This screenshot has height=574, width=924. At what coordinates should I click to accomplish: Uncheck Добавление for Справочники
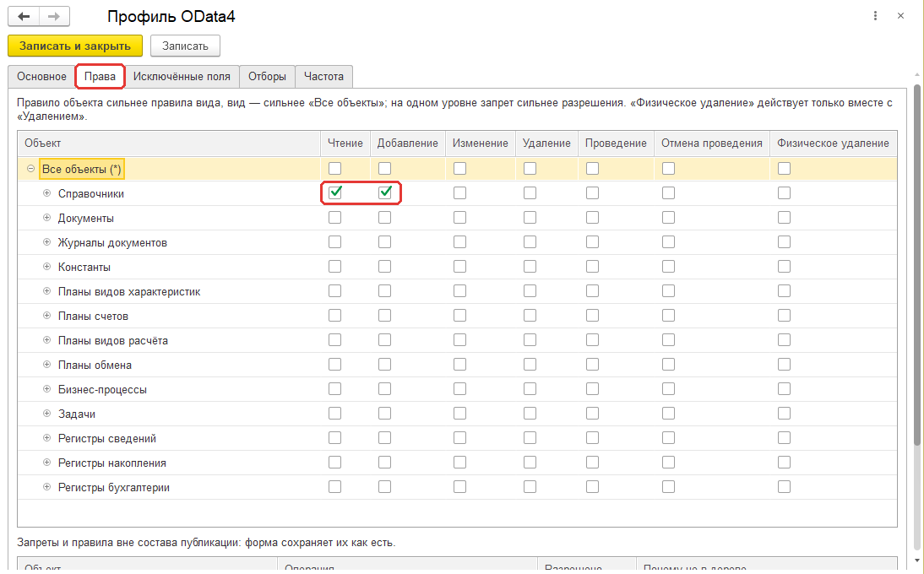385,192
